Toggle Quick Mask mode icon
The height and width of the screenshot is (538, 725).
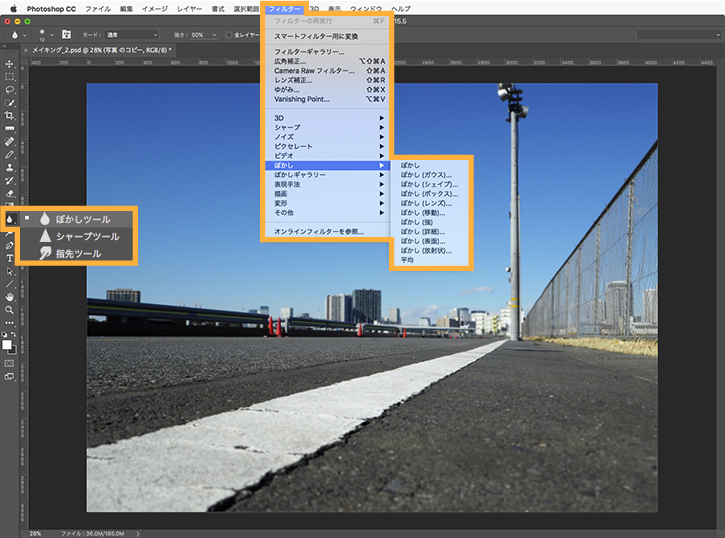tap(9, 364)
